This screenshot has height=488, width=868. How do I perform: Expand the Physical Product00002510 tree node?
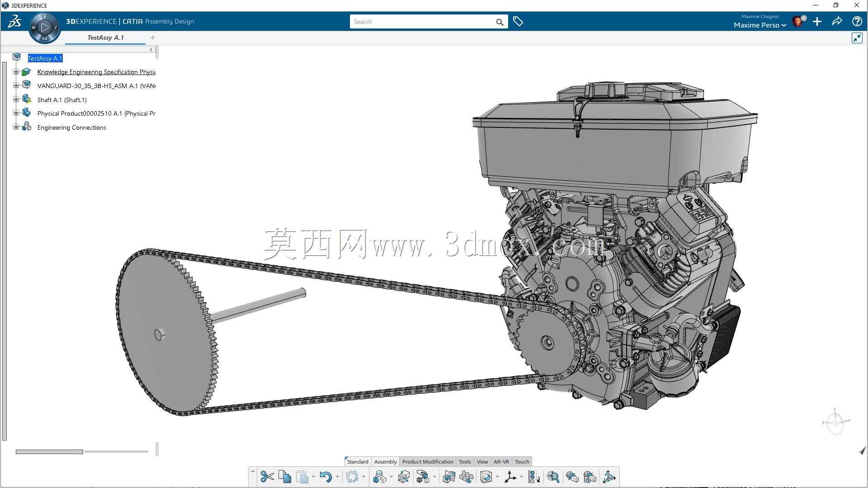pyautogui.click(x=16, y=113)
